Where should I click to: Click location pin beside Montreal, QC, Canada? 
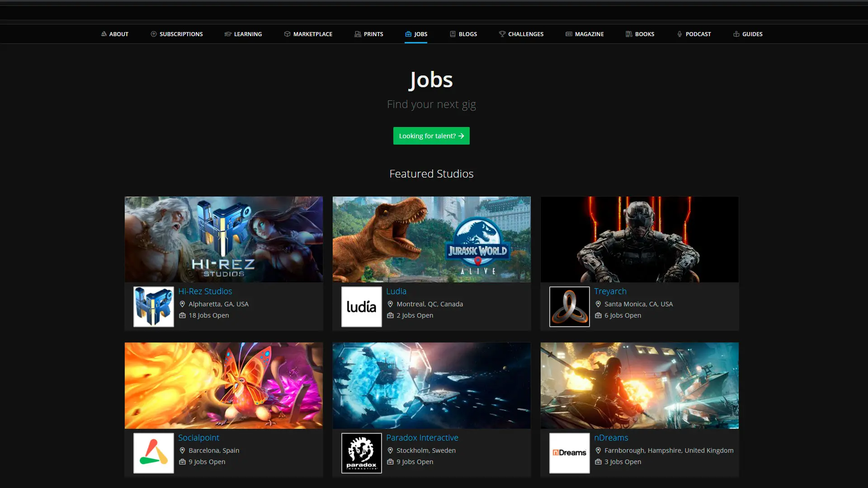(x=390, y=304)
